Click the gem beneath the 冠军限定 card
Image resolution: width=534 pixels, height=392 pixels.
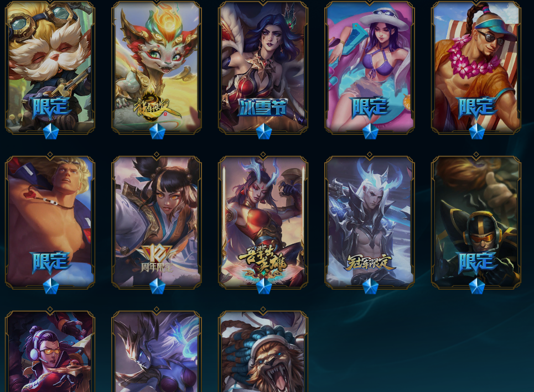tap(370, 286)
